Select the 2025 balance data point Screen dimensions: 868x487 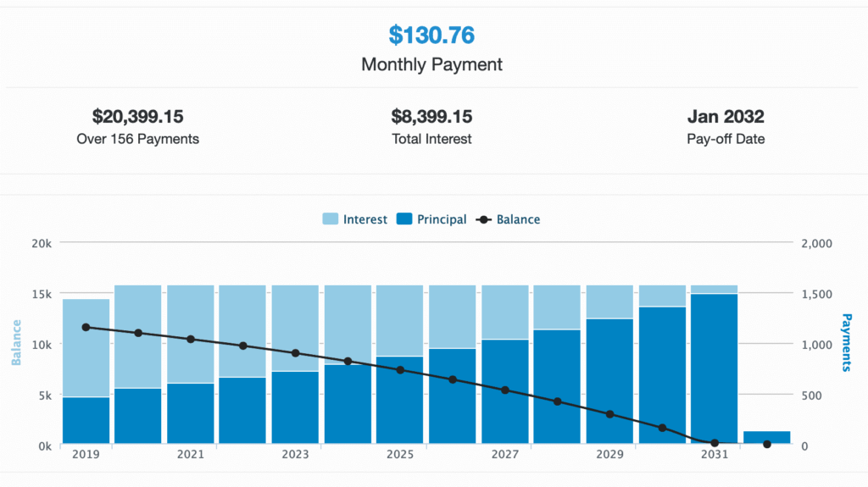[400, 369]
